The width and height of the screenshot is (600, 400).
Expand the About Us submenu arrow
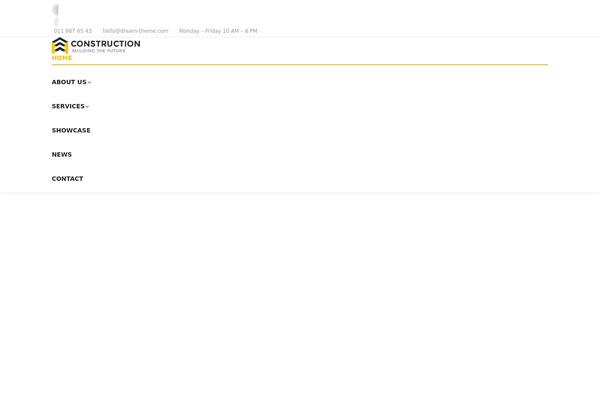point(89,82)
